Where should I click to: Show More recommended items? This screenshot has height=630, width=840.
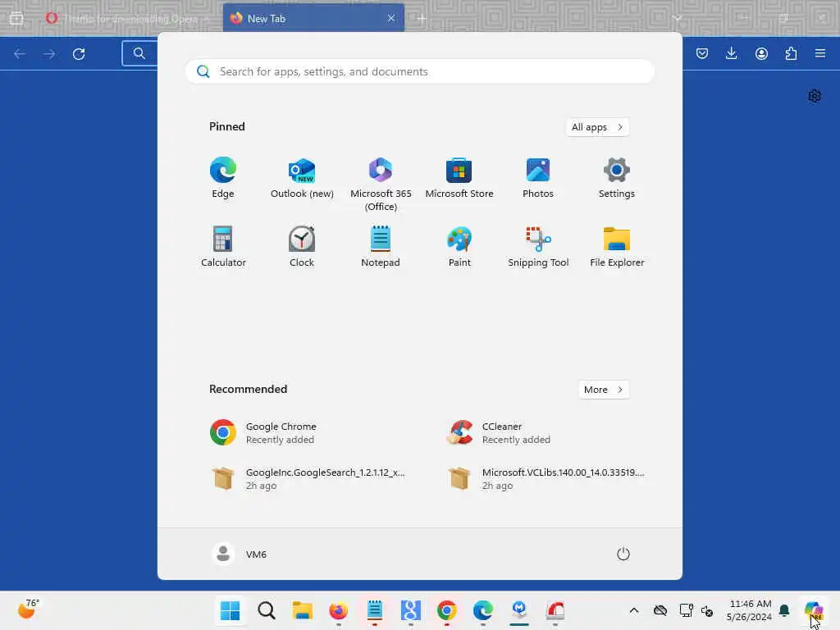[x=604, y=390]
